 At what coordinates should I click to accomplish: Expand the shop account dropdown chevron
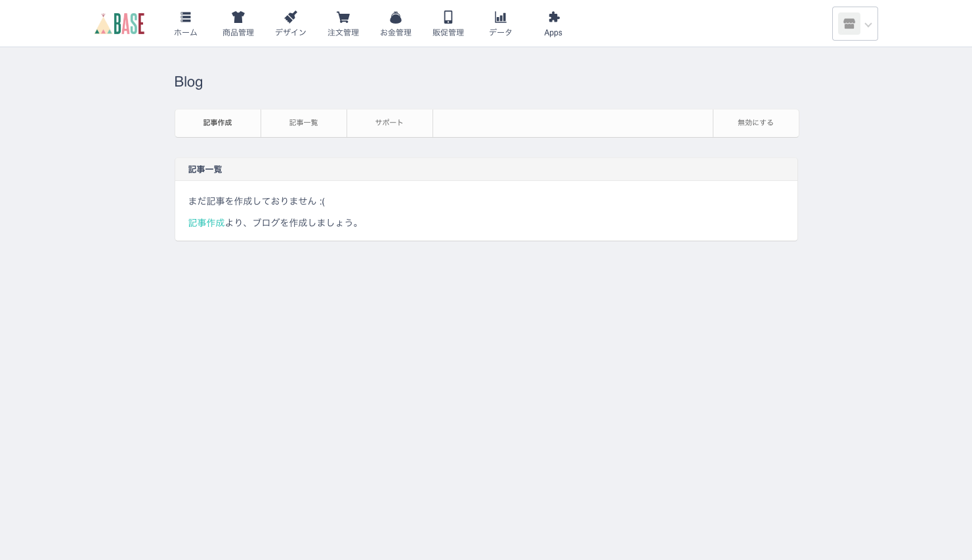coord(868,25)
